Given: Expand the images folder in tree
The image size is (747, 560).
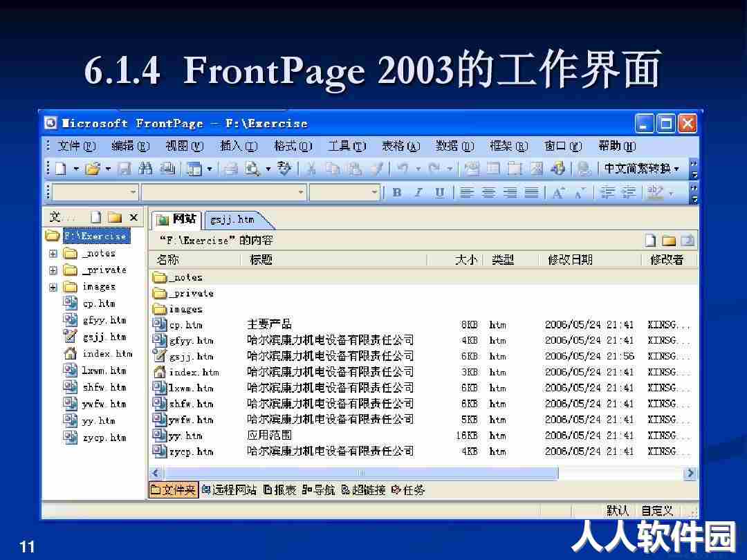Looking at the screenshot, I should 53,287.
